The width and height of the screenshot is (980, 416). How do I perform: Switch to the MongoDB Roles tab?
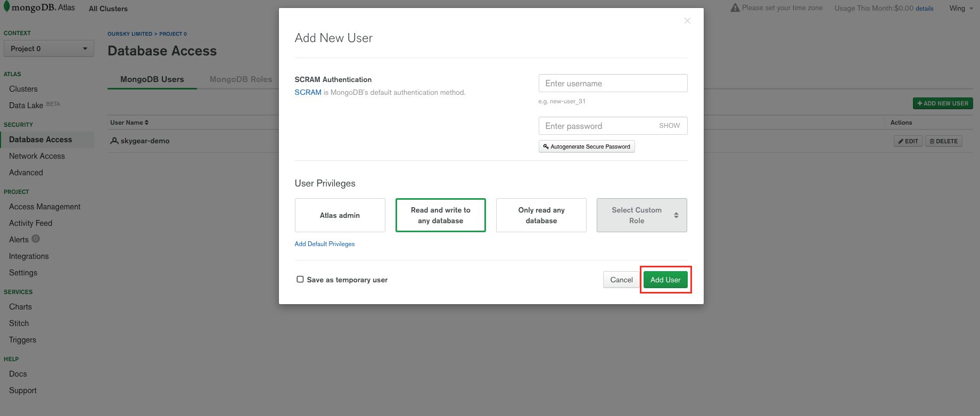click(241, 79)
